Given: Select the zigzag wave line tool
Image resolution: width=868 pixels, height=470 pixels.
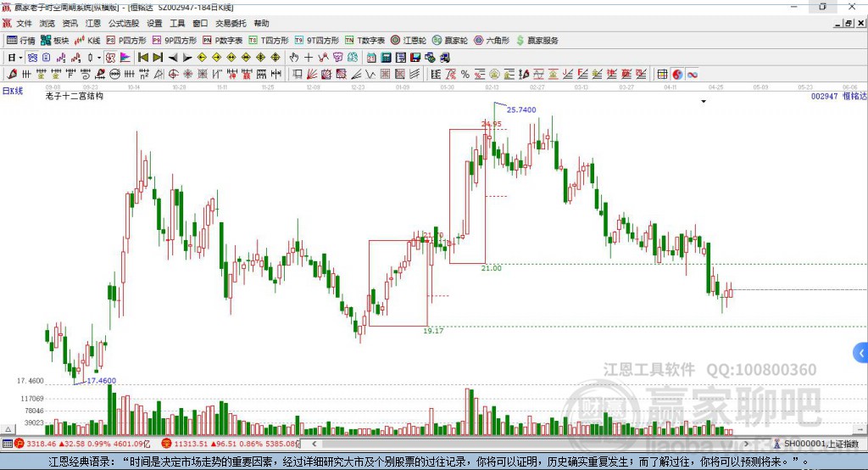Looking at the screenshot, I should click(370, 75).
